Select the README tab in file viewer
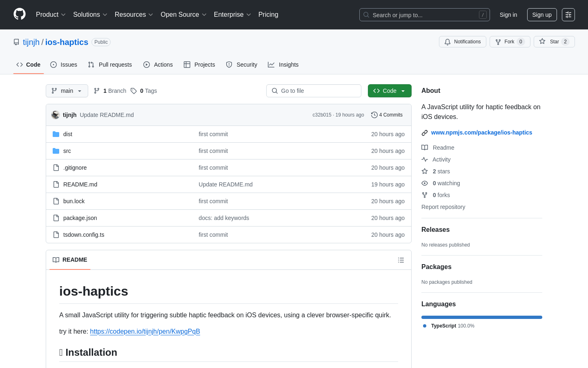The width and height of the screenshot is (588, 368). pyautogui.click(x=70, y=260)
